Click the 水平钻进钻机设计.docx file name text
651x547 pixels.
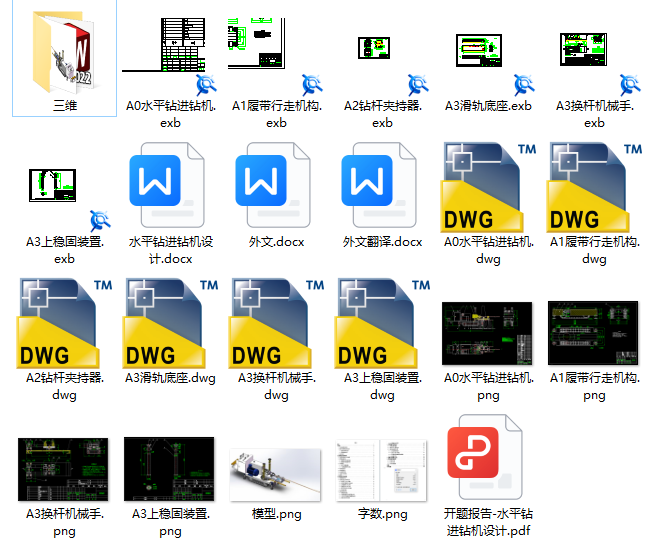pos(171,250)
